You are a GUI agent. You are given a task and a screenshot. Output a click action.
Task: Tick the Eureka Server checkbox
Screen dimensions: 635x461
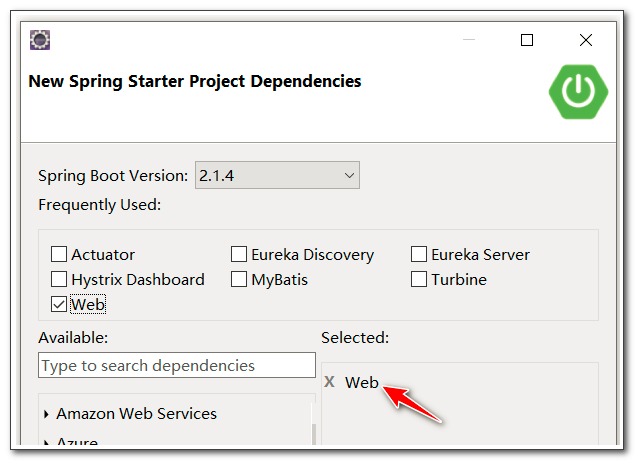click(419, 254)
